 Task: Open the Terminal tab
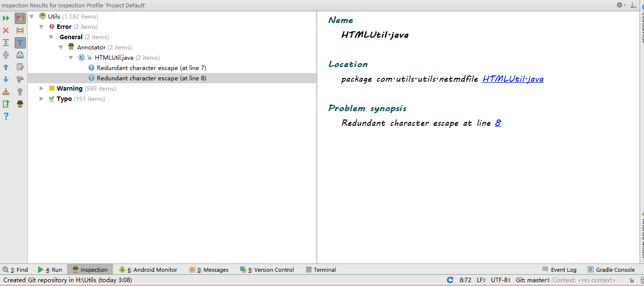click(x=321, y=270)
